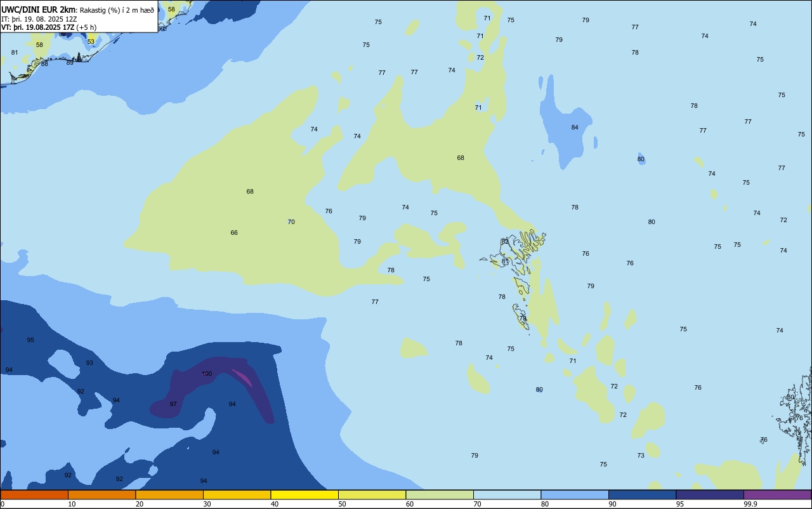Click the dark blue 90–95 legend swatch
812x509 pixels.
pyautogui.click(x=642, y=494)
